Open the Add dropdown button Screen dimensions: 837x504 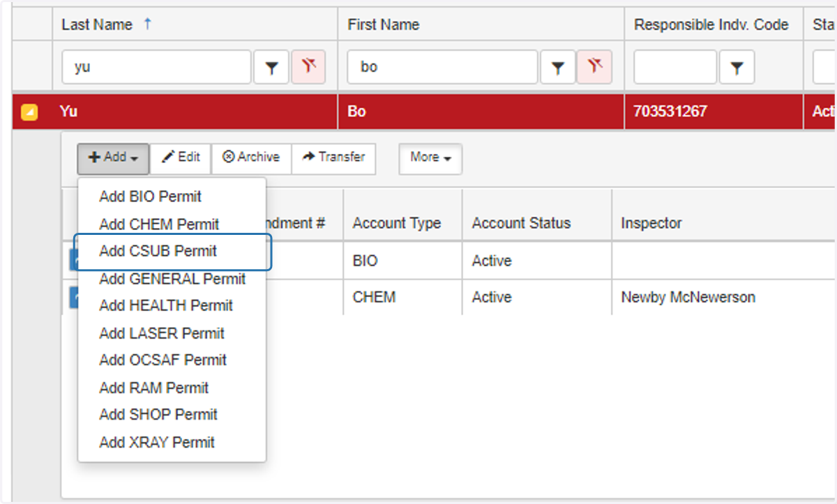pos(113,158)
